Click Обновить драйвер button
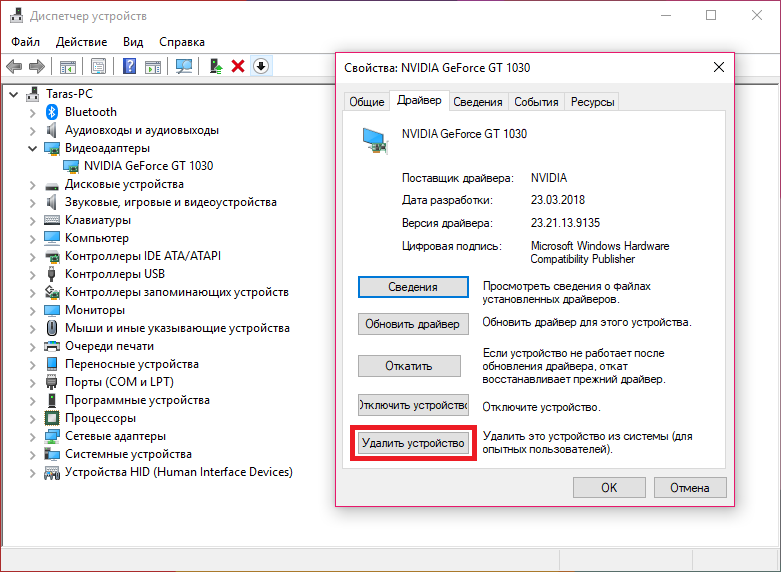 [x=413, y=324]
